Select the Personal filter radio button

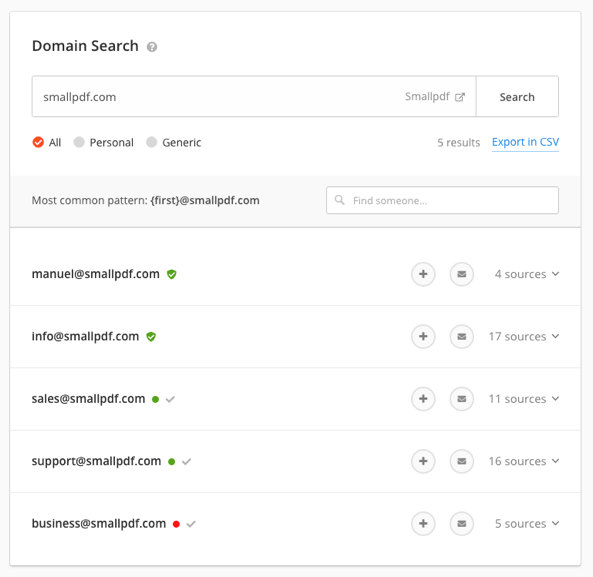pyautogui.click(x=79, y=142)
